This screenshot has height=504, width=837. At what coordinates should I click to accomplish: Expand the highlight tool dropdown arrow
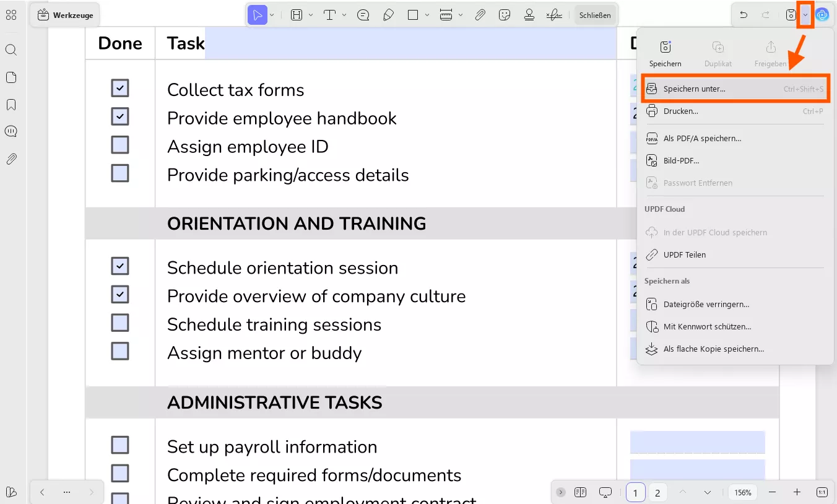click(x=311, y=15)
